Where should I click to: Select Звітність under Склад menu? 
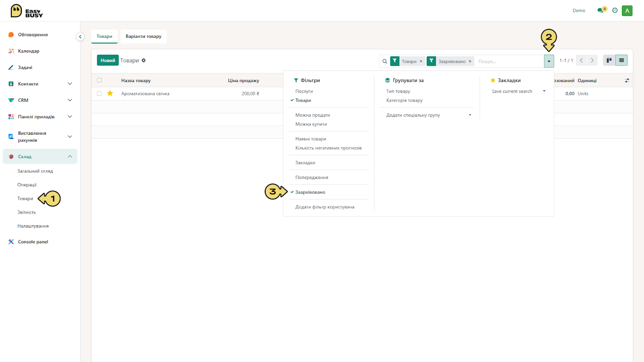[27, 212]
